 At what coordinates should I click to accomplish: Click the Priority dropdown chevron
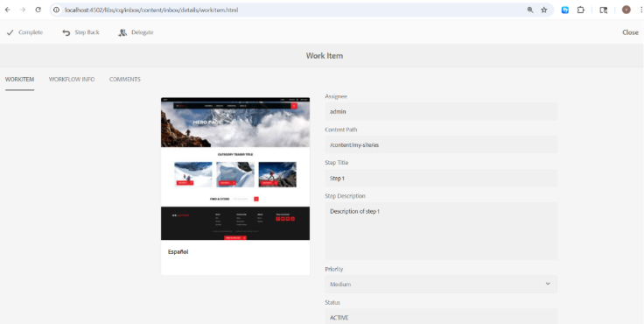[548, 284]
